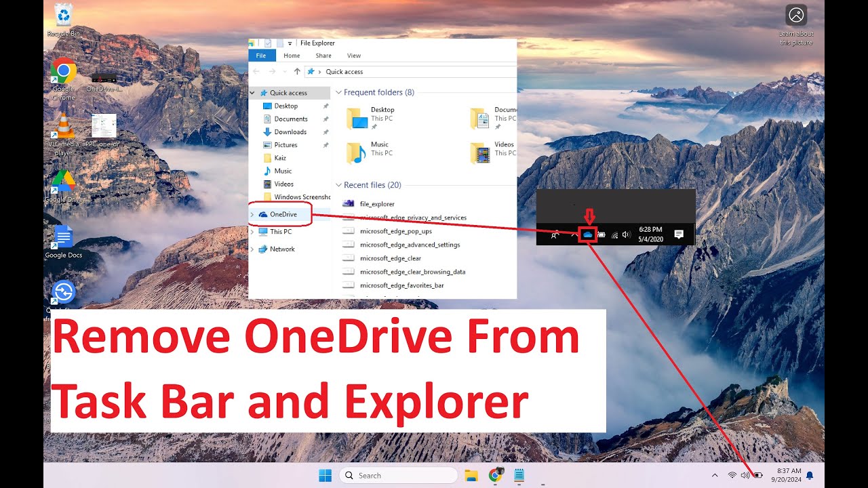Collapse the Recent files group
This screenshot has width=868, height=488.
(338, 185)
